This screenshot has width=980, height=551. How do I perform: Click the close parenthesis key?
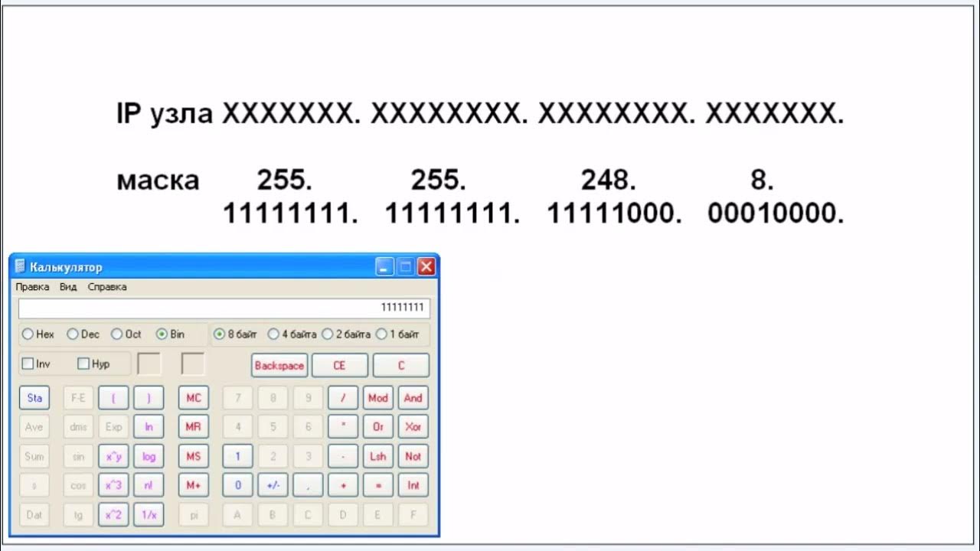pos(149,398)
